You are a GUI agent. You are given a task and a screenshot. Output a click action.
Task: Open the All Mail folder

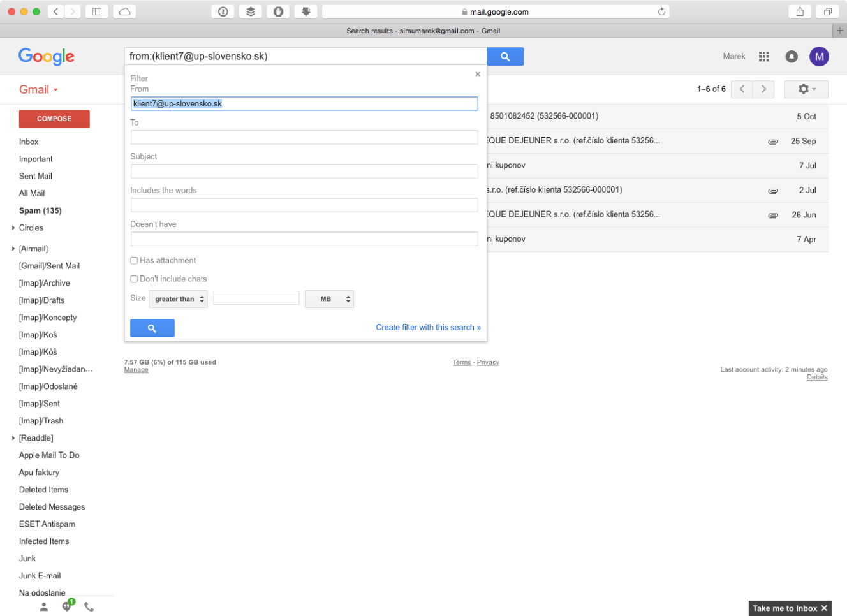coord(32,193)
